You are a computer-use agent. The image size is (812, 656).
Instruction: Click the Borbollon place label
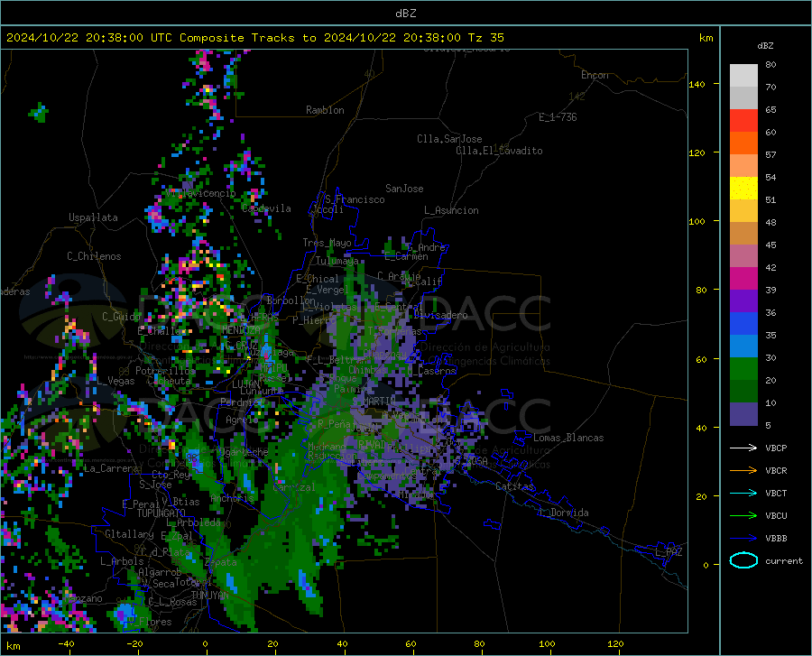[x=291, y=300]
